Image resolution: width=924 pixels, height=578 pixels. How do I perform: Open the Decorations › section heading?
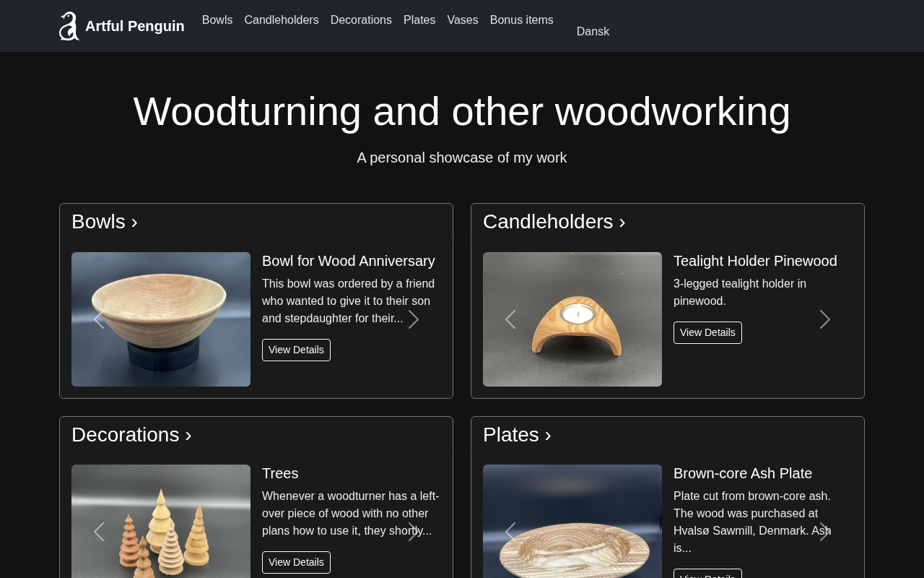point(131,435)
